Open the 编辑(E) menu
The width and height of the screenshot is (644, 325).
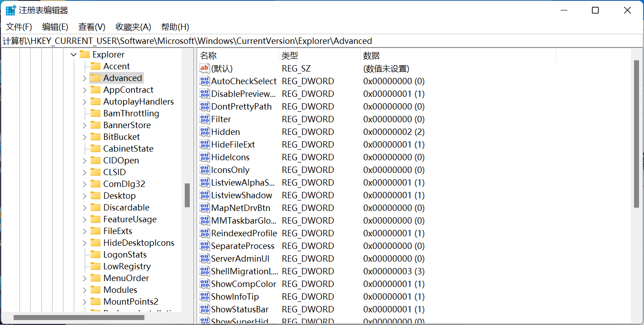pos(55,27)
